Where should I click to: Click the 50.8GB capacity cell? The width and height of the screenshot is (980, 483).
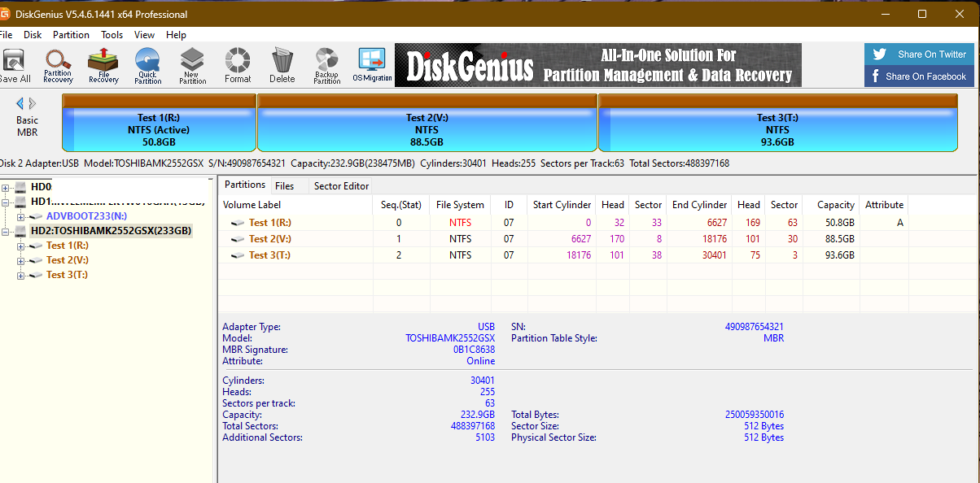[x=840, y=223]
